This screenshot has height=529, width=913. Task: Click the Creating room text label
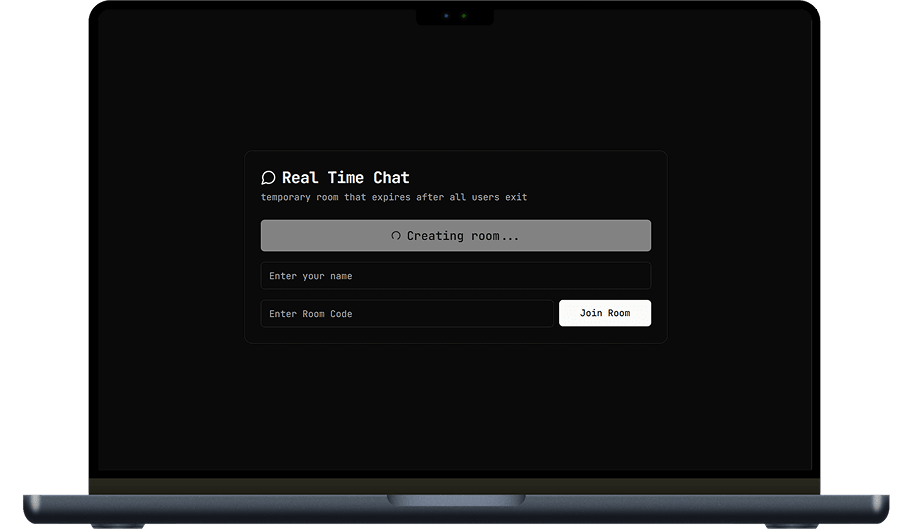pyautogui.click(x=463, y=236)
